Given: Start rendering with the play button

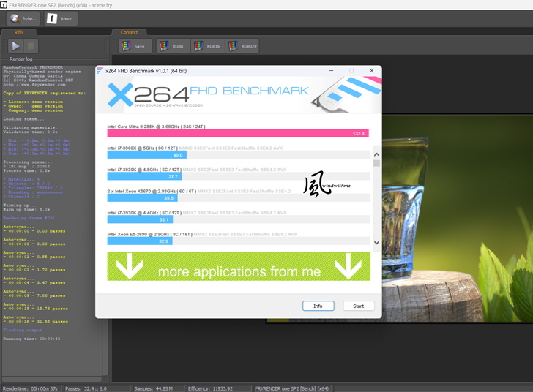Looking at the screenshot, I should [15, 46].
